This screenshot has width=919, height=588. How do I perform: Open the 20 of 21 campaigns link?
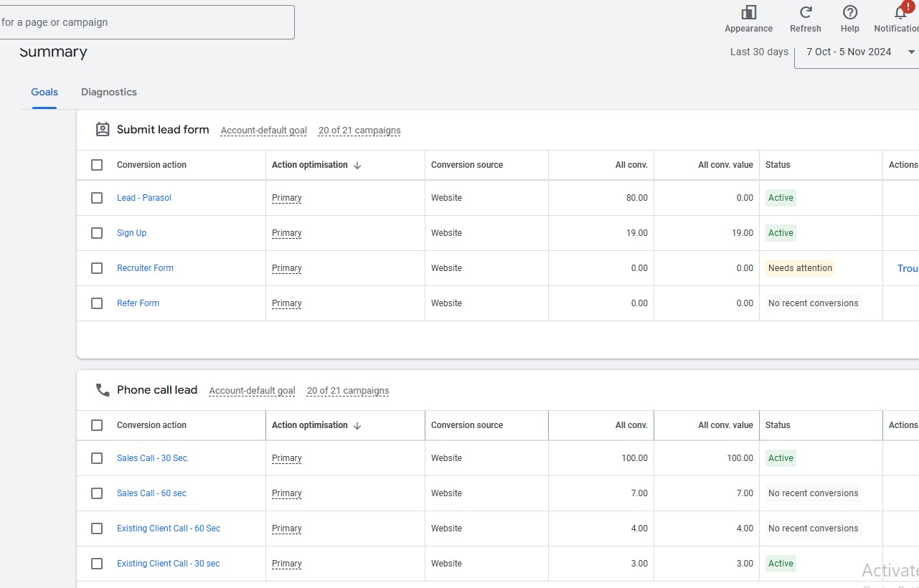click(x=359, y=131)
